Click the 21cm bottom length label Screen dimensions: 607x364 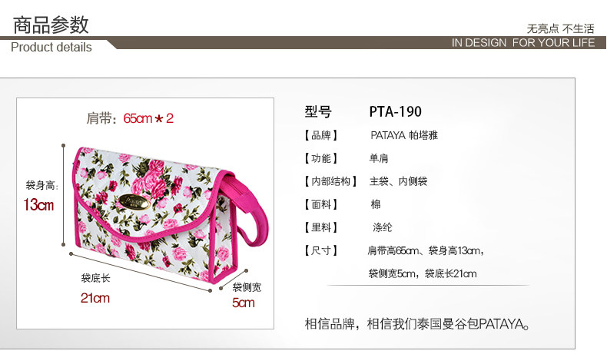tap(95, 298)
